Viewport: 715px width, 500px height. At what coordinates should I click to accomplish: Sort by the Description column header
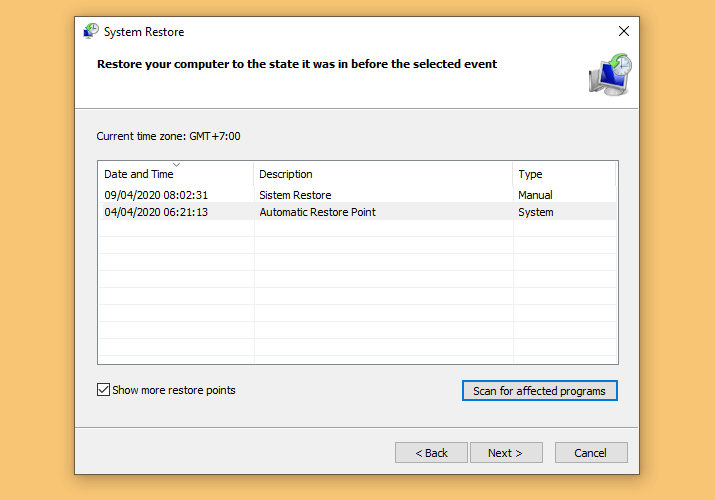click(285, 174)
